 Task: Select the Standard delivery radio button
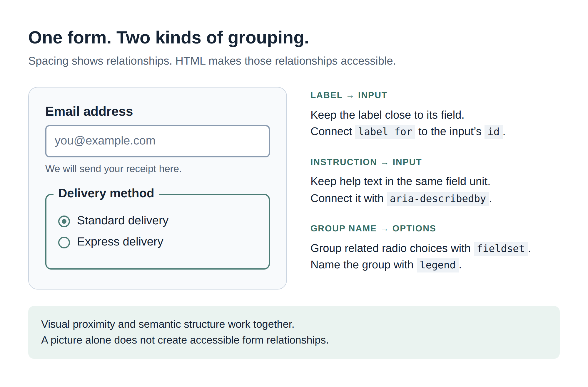[64, 221]
